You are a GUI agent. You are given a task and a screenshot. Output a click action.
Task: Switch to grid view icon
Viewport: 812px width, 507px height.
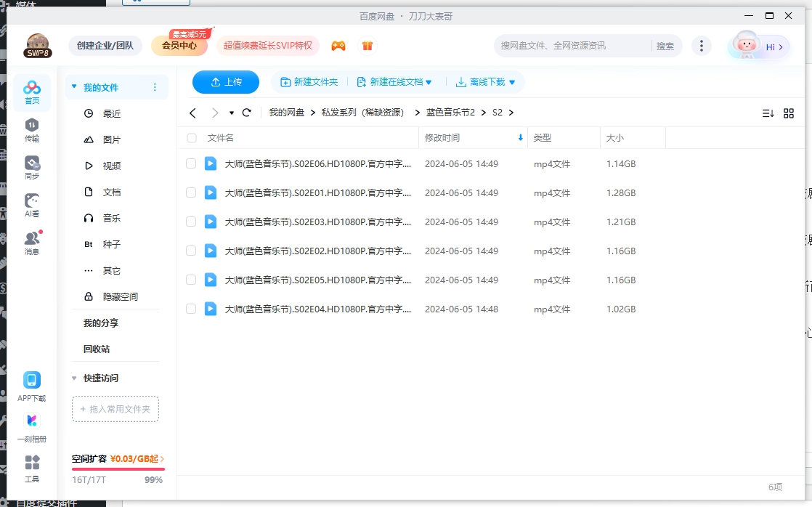coord(789,113)
